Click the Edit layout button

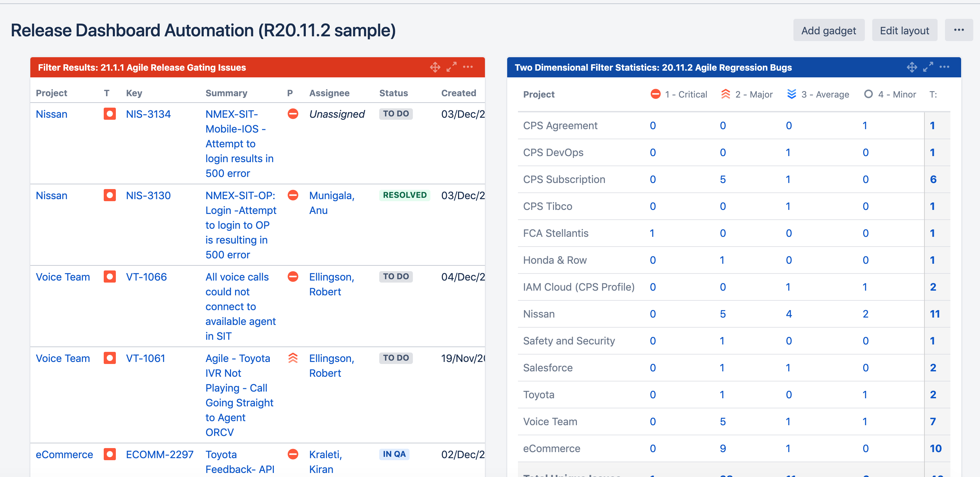pos(904,30)
